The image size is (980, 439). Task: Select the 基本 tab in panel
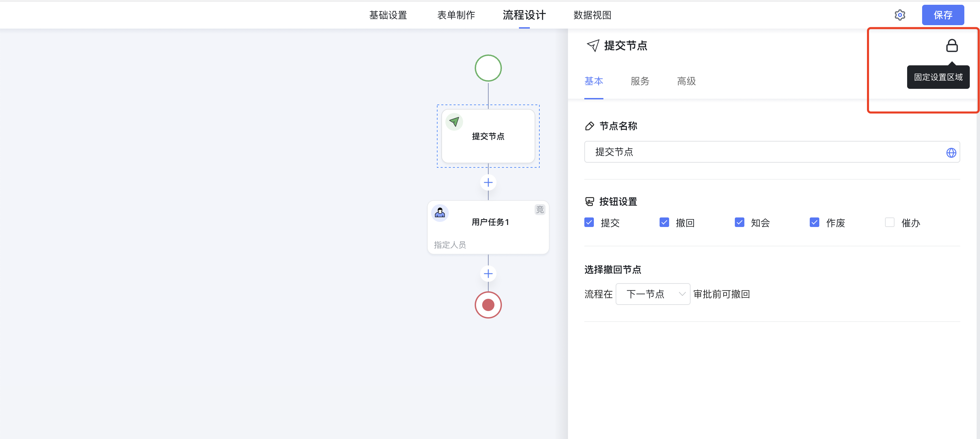[594, 81]
